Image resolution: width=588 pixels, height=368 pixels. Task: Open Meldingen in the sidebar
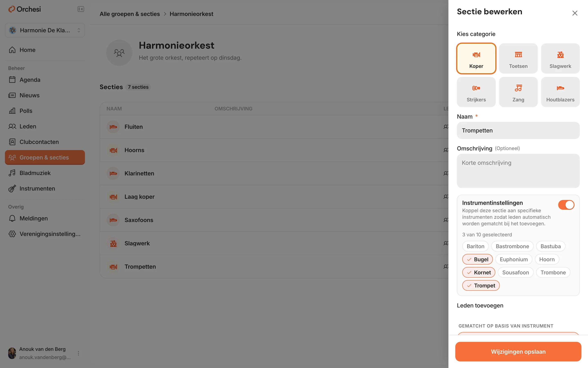pyautogui.click(x=45, y=218)
